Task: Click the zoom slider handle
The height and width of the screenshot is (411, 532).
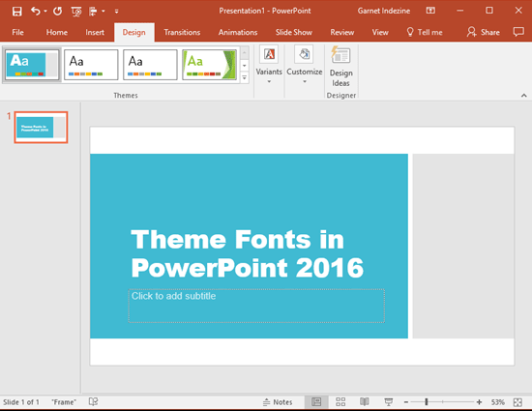Action: coord(427,402)
